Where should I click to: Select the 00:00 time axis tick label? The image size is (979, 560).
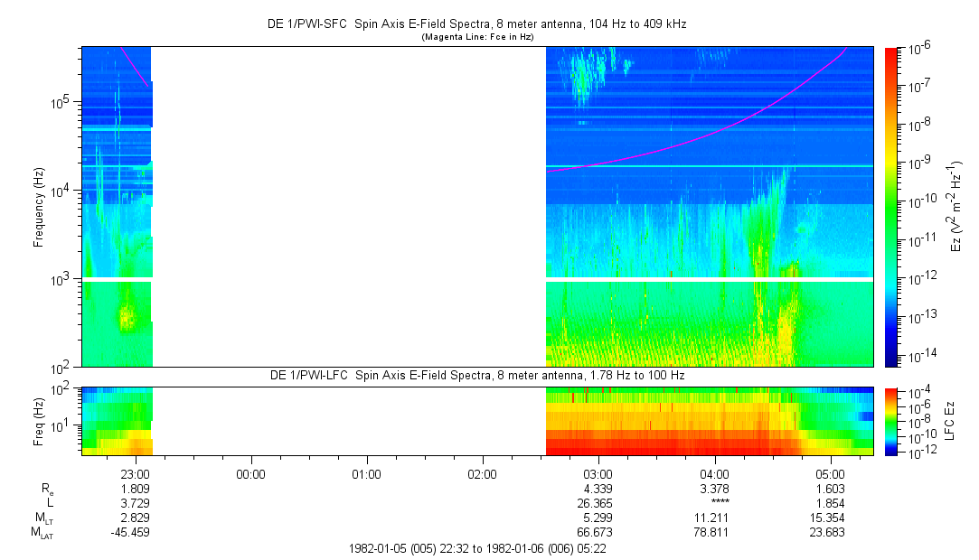(250, 472)
